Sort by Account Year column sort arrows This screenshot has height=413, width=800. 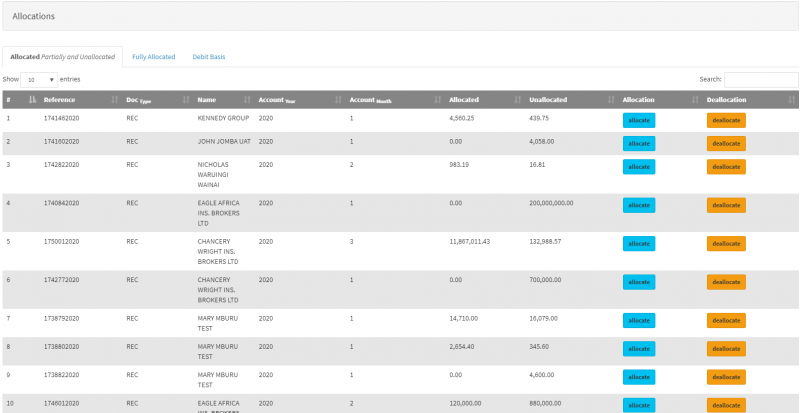coord(338,100)
